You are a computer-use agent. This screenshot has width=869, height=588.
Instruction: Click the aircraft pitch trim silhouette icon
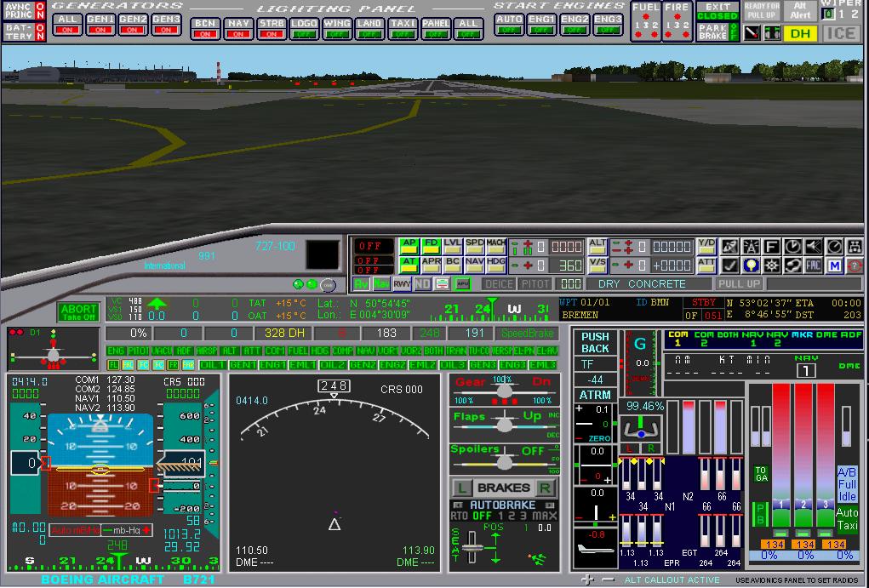coord(595,550)
